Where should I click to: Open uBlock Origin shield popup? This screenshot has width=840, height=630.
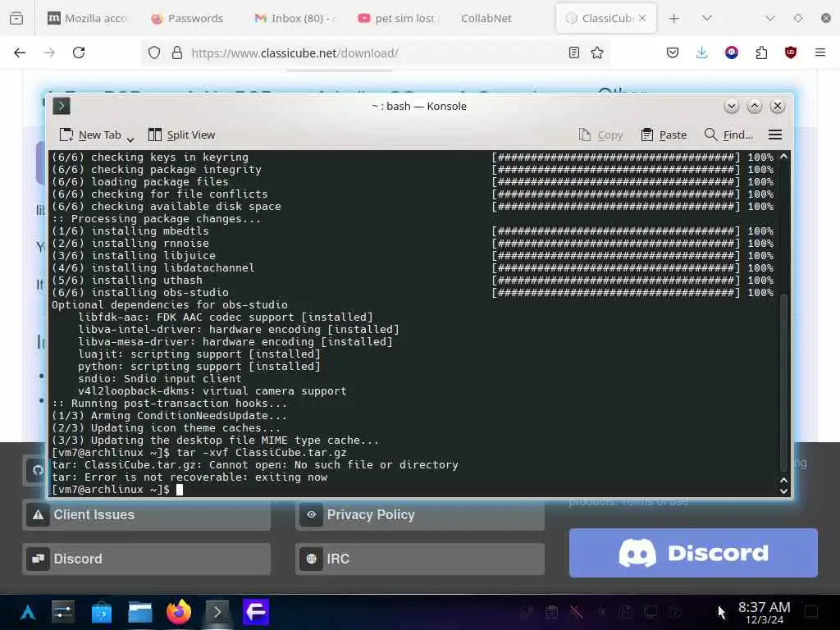(x=790, y=52)
